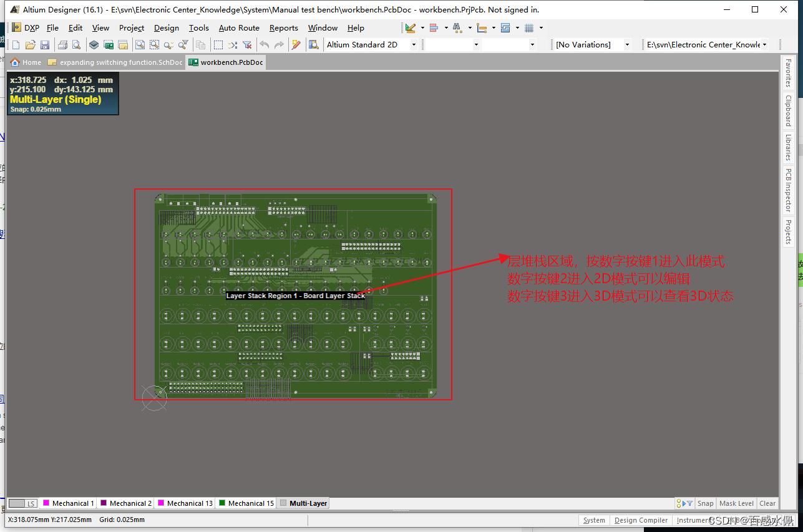
Task: Click the LS checkbox at bottom left
Action: coord(23,503)
